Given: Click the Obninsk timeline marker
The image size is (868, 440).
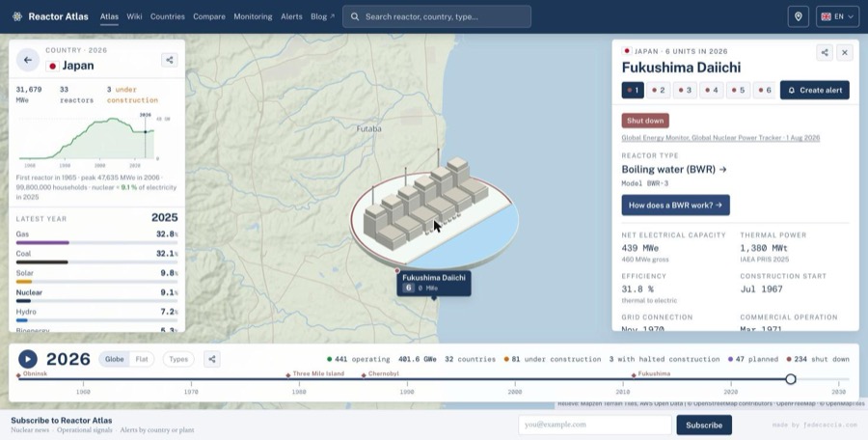Looking at the screenshot, I should [33, 374].
